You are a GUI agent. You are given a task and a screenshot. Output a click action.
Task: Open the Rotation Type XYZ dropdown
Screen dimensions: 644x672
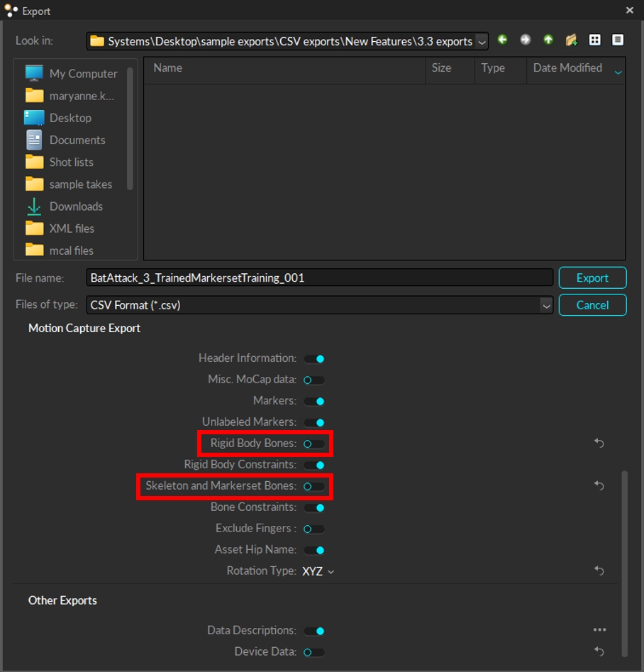(317, 571)
